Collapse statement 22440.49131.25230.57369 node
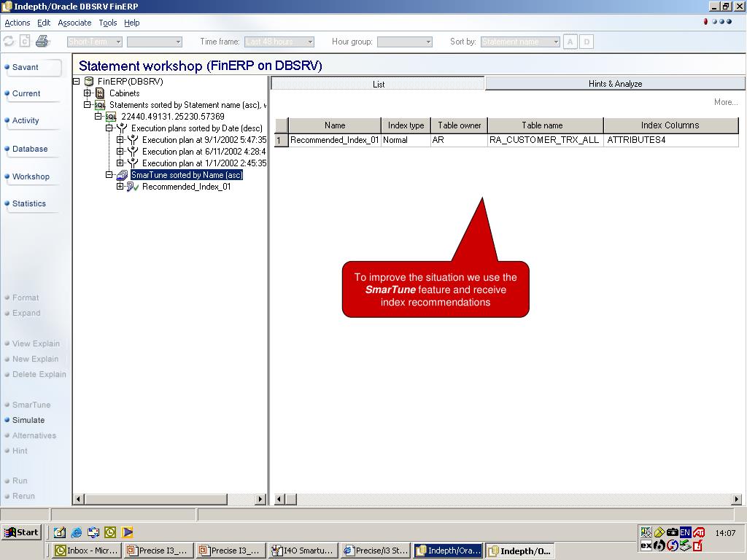 click(x=98, y=116)
